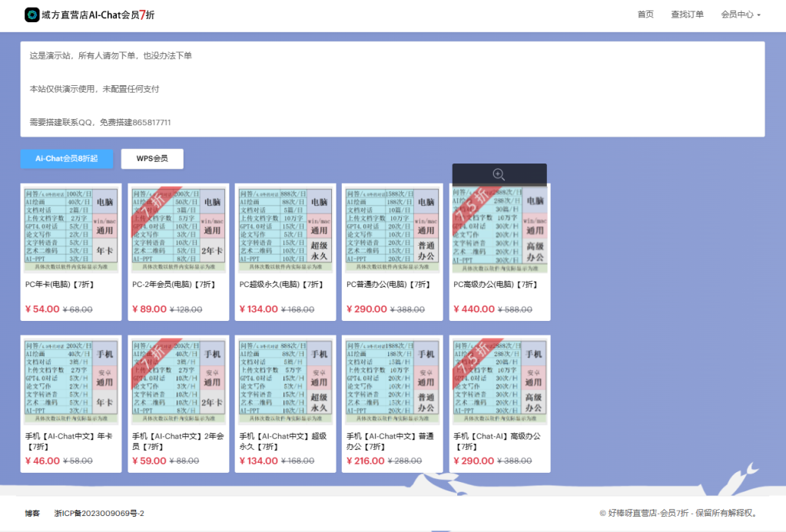Screen dimensions: 786x532
Task: Open PC普通办公(电脑) product thumbnail
Action: tap(393, 230)
